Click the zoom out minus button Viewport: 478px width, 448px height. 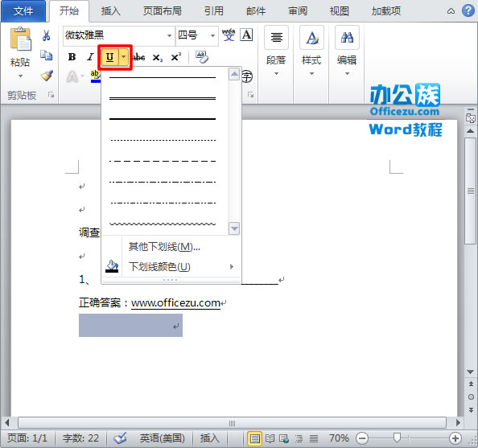click(x=362, y=438)
